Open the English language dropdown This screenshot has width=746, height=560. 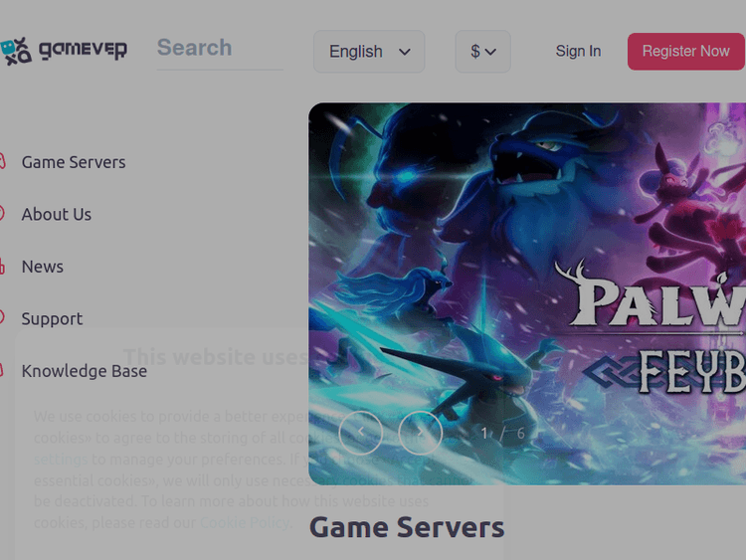369,52
